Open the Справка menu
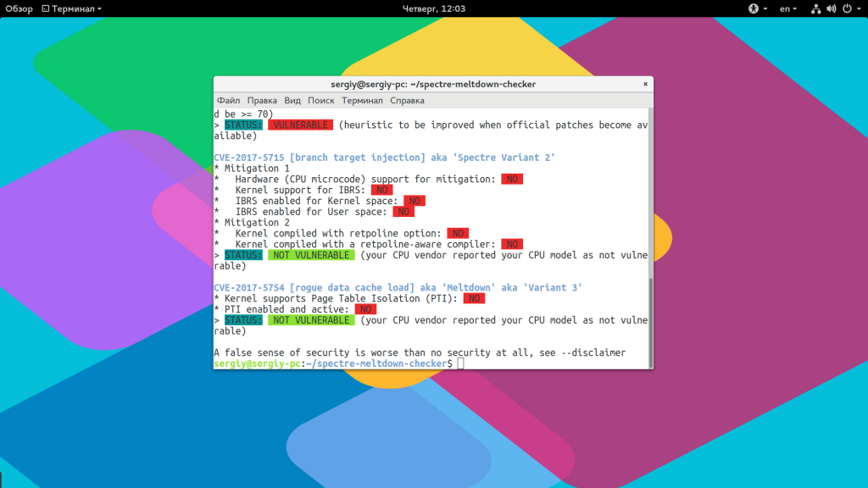Screen dimensions: 868x488 408,100
